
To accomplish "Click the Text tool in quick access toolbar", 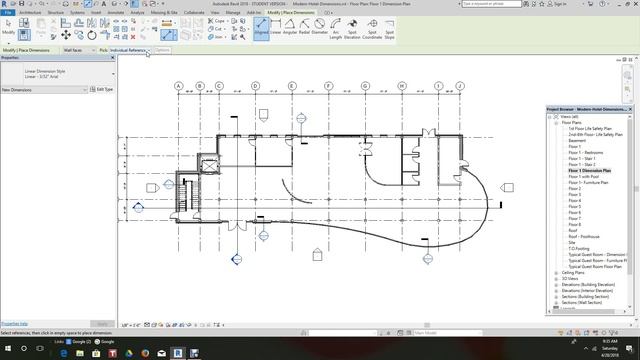I will [x=104, y=4].
